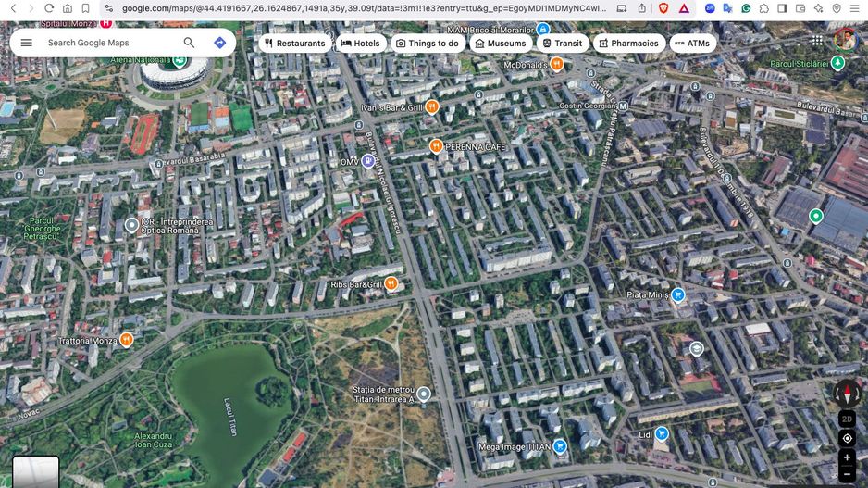Open the McDonald's restaurant pin

click(x=557, y=65)
